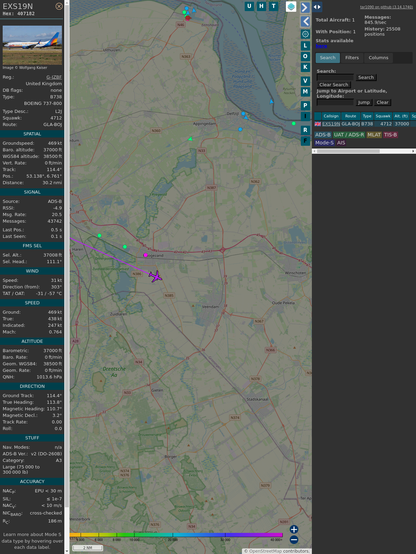The image size is (416, 554).
Task: Click the GLA-BOJ route cell in the table
Action: tap(350, 124)
